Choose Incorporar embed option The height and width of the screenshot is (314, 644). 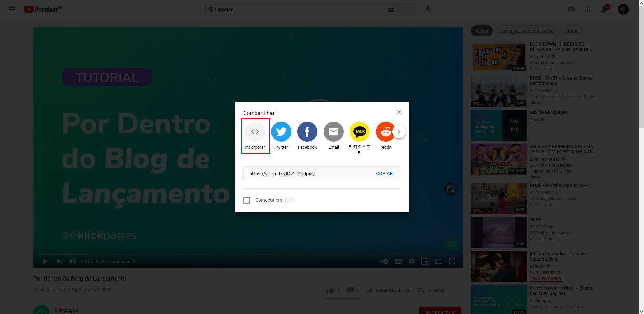coord(255,136)
